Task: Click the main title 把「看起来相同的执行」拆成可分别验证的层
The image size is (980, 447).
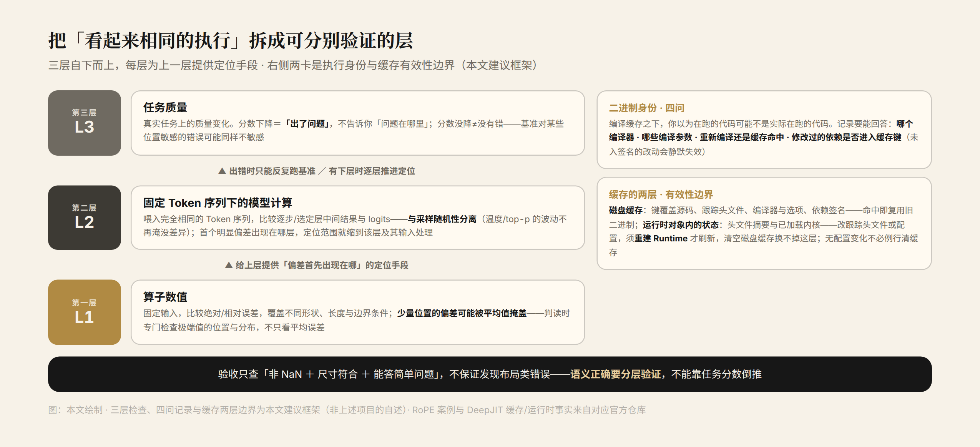Action: point(231,41)
